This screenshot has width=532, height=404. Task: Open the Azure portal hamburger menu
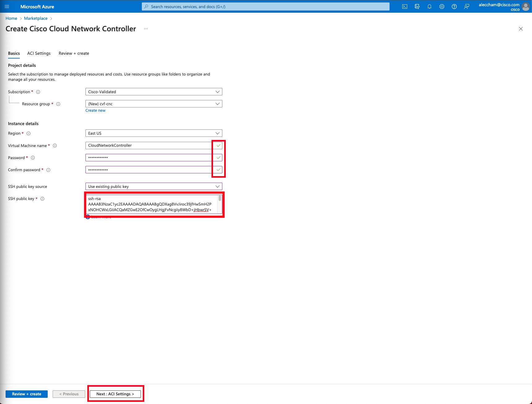tap(7, 7)
